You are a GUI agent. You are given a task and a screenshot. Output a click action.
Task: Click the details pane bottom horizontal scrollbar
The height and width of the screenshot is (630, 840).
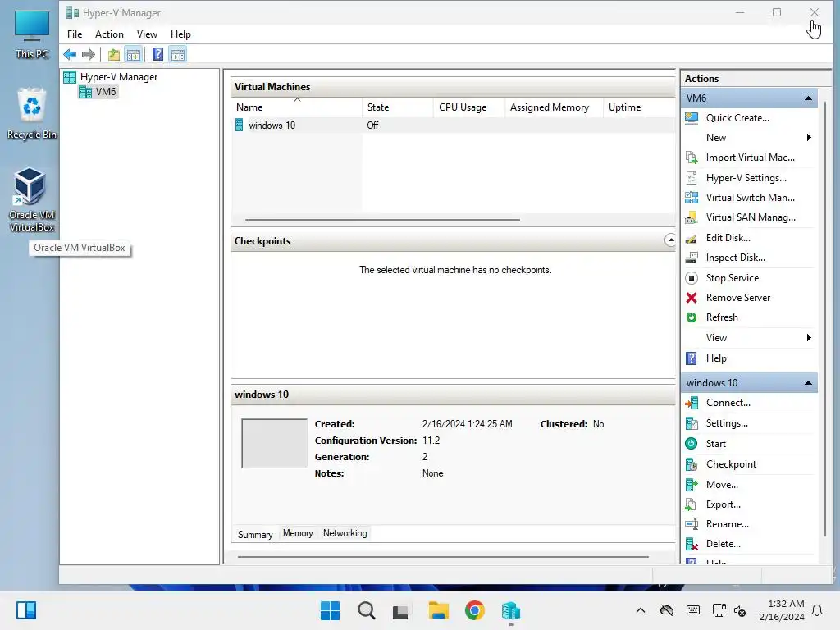point(443,557)
